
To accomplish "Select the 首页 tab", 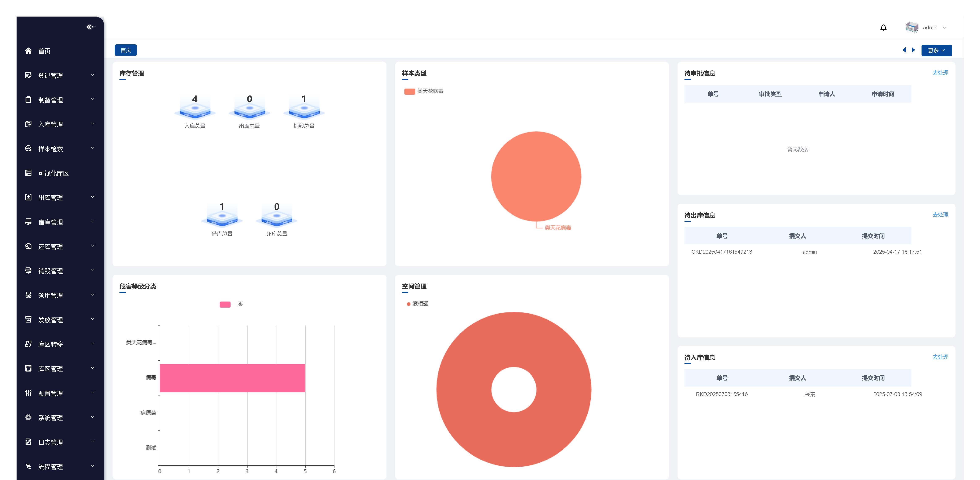I will tap(126, 50).
